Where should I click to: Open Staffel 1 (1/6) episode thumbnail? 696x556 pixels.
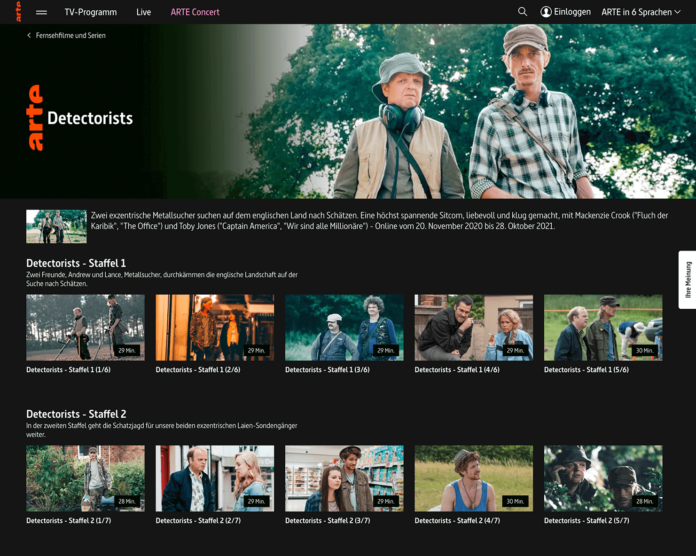coord(85,327)
